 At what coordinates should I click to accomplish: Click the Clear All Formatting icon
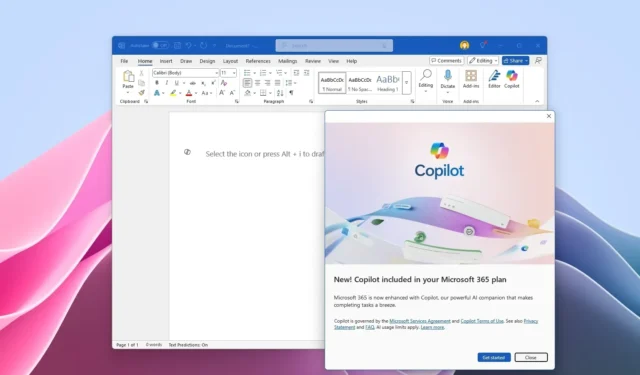[x=224, y=83]
